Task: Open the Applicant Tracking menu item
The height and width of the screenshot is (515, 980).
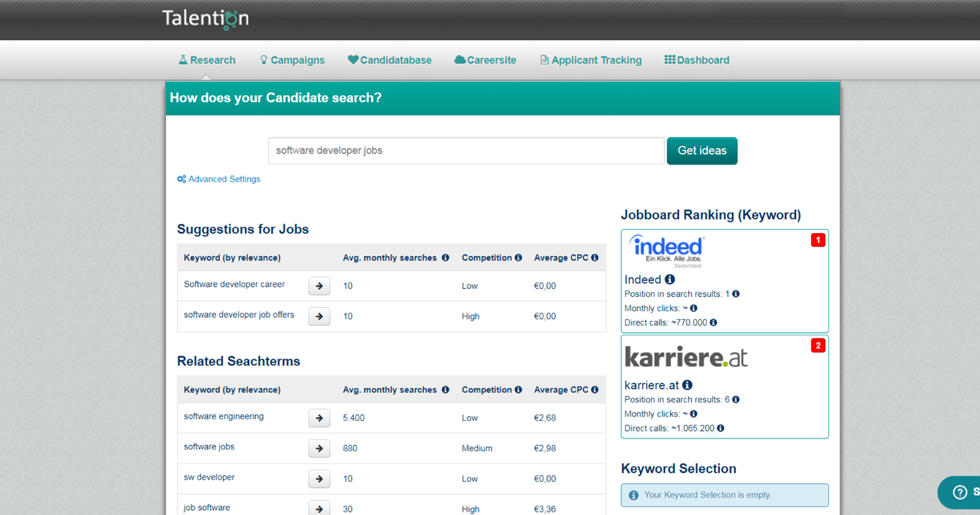Action: point(590,60)
